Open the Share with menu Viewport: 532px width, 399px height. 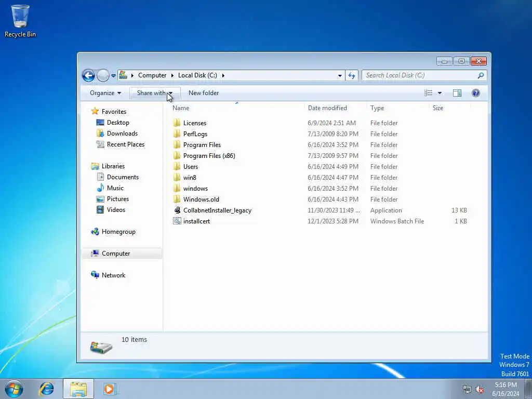(x=155, y=93)
